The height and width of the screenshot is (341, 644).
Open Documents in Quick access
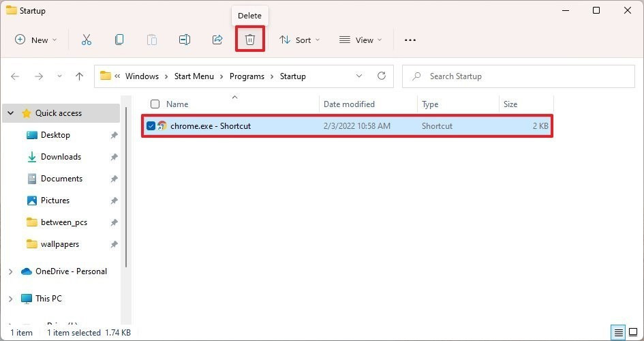[61, 179]
